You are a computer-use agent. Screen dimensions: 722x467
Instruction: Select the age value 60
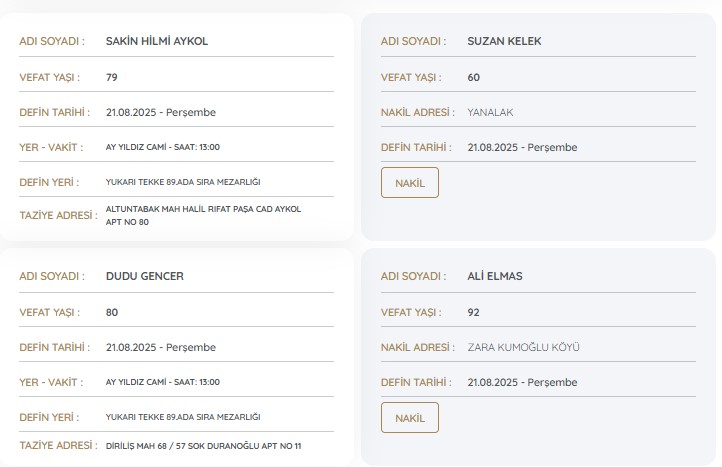pyautogui.click(x=473, y=77)
